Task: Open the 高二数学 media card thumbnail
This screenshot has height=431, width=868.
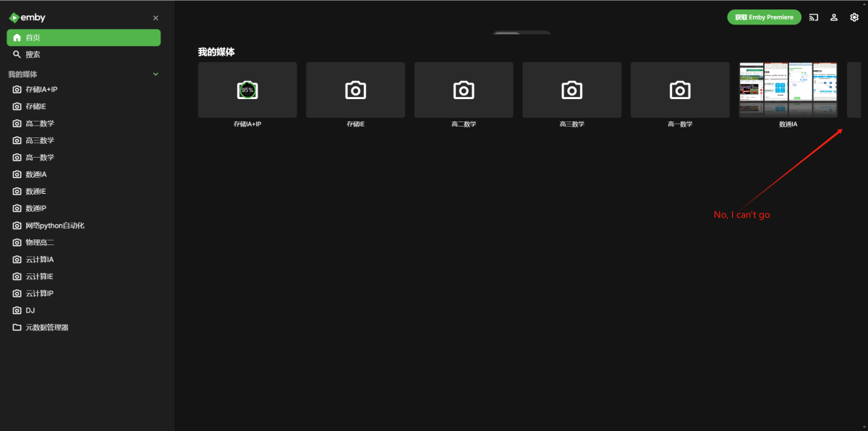Action: 464,90
